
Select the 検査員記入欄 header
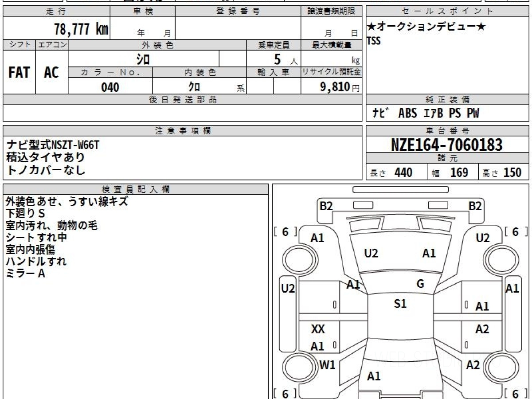click(136, 189)
